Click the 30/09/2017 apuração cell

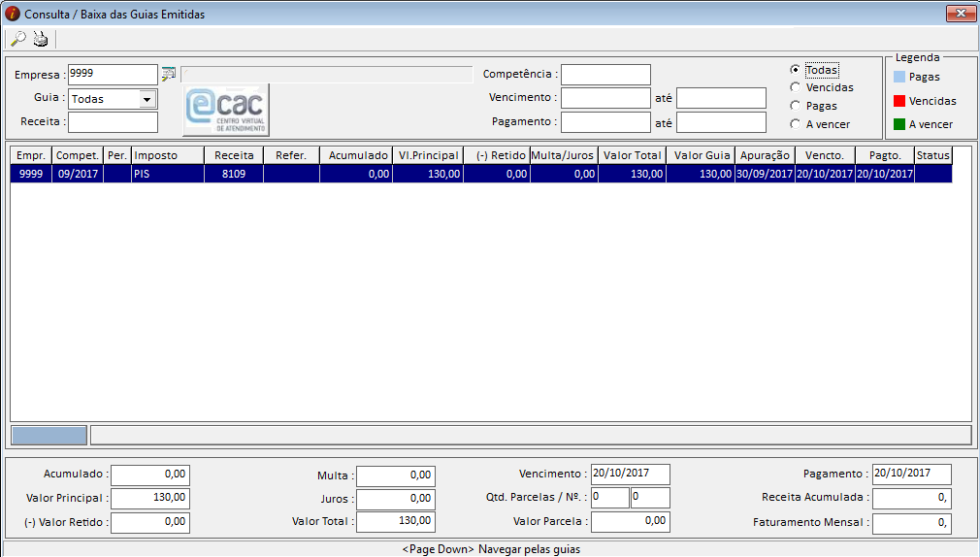tap(765, 174)
